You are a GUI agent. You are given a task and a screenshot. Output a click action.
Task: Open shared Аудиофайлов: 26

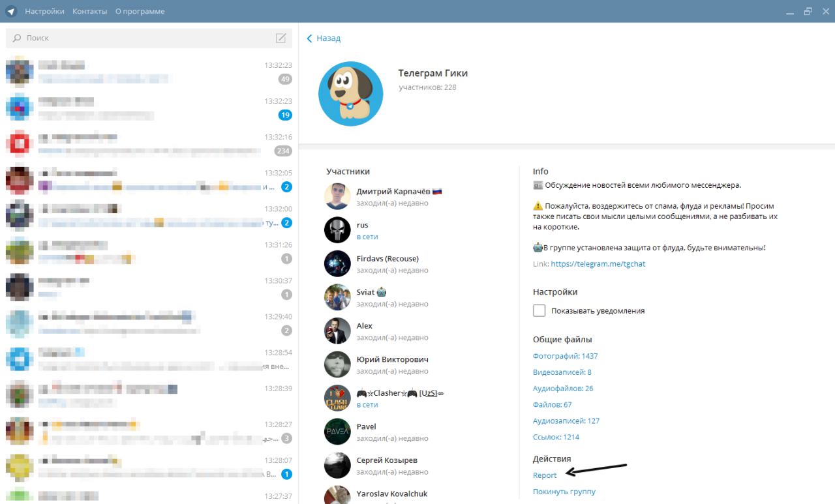pyautogui.click(x=563, y=389)
